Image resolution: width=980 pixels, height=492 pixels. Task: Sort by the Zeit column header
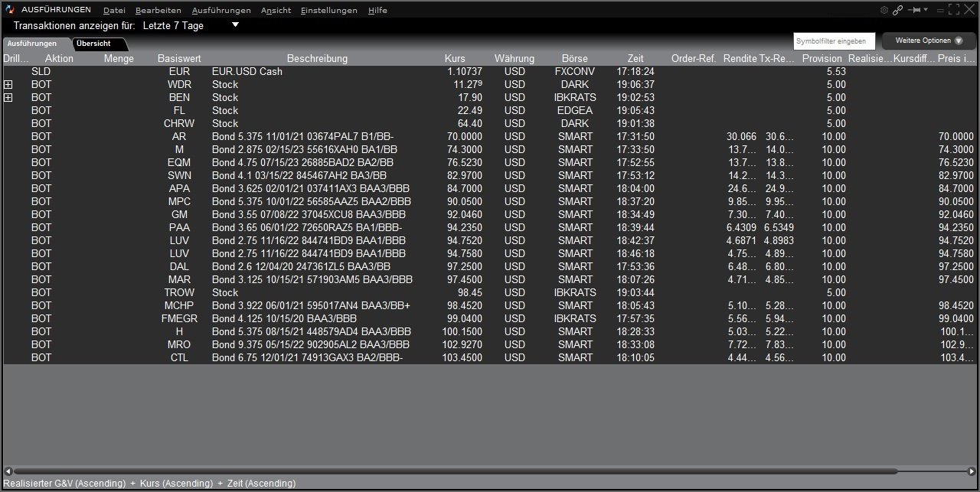point(635,58)
